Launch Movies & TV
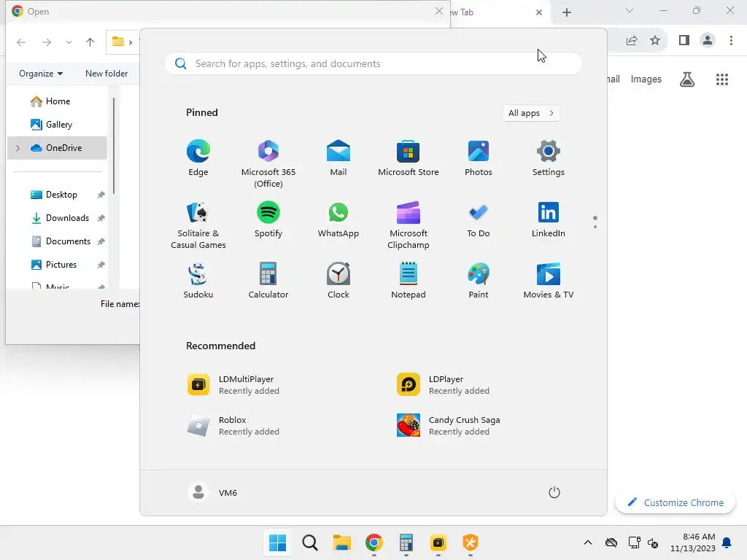This screenshot has width=747, height=560. pyautogui.click(x=549, y=281)
